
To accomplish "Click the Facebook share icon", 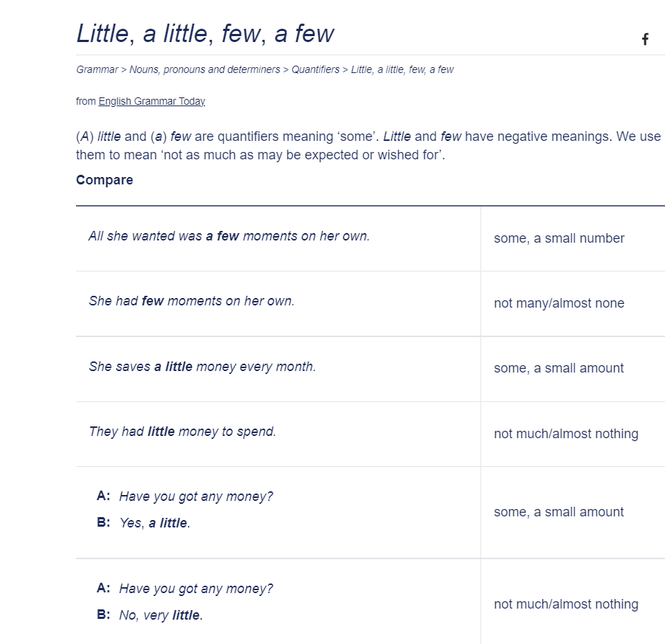I will click(x=645, y=39).
